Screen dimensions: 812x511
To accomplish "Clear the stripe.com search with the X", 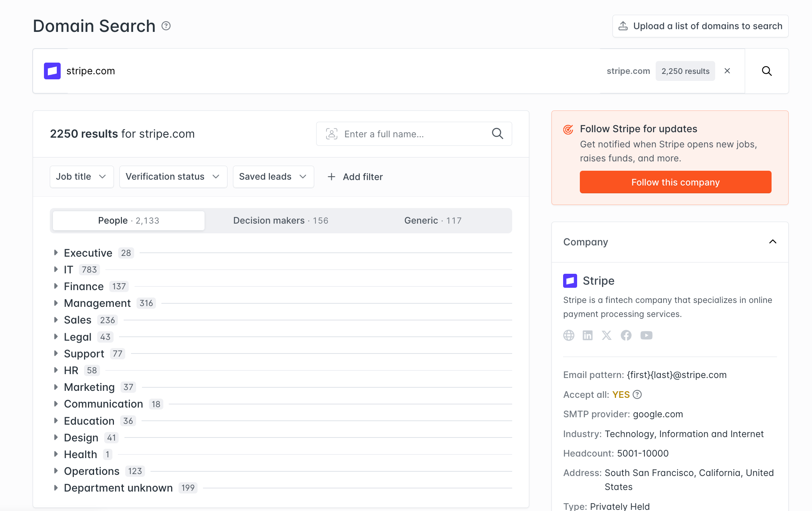I will pos(727,71).
